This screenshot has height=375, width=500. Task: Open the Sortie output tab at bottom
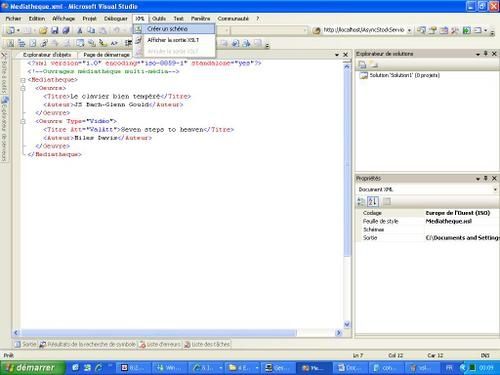[26, 344]
